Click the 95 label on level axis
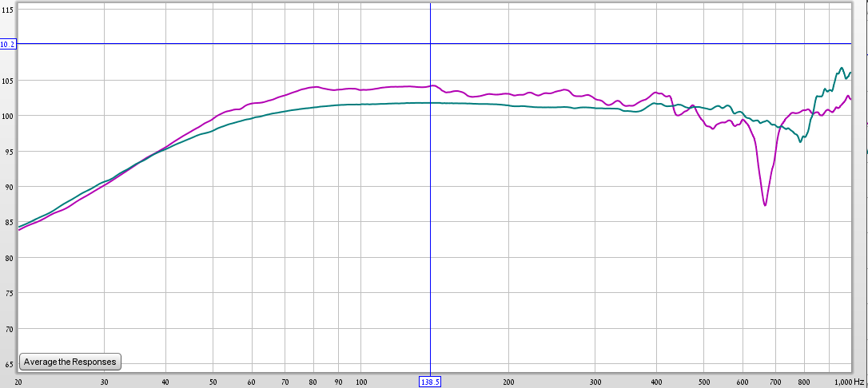The width and height of the screenshot is (868, 388). (x=8, y=152)
